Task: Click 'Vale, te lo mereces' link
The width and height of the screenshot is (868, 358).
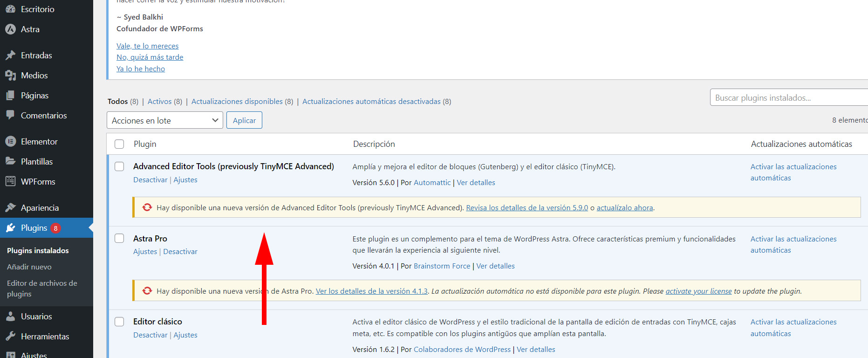Action: pos(147,46)
